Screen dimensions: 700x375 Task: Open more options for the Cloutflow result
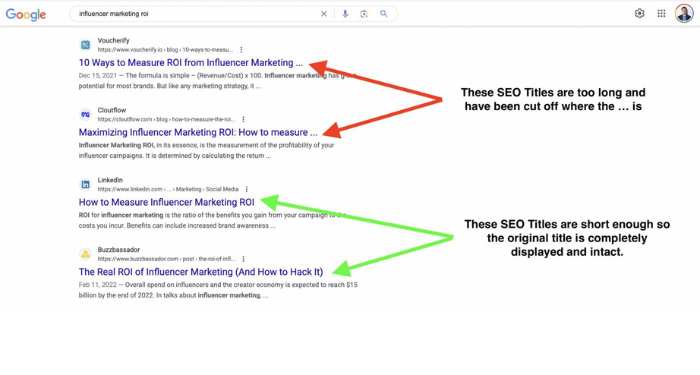coord(243,119)
